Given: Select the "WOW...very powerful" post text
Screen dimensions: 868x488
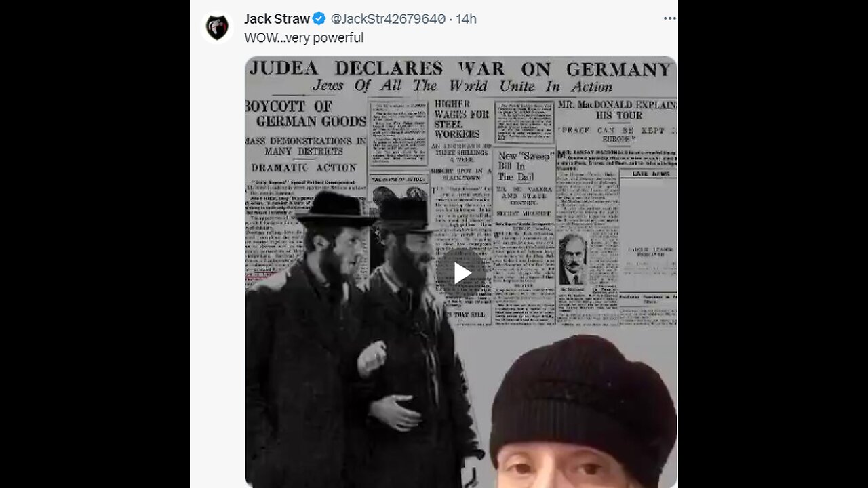Looking at the screenshot, I should click(304, 38).
